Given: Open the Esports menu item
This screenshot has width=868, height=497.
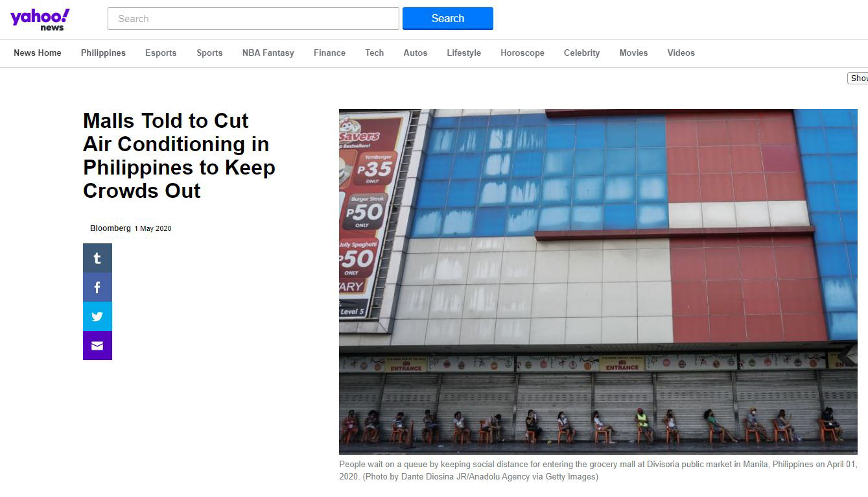Looking at the screenshot, I should [161, 53].
